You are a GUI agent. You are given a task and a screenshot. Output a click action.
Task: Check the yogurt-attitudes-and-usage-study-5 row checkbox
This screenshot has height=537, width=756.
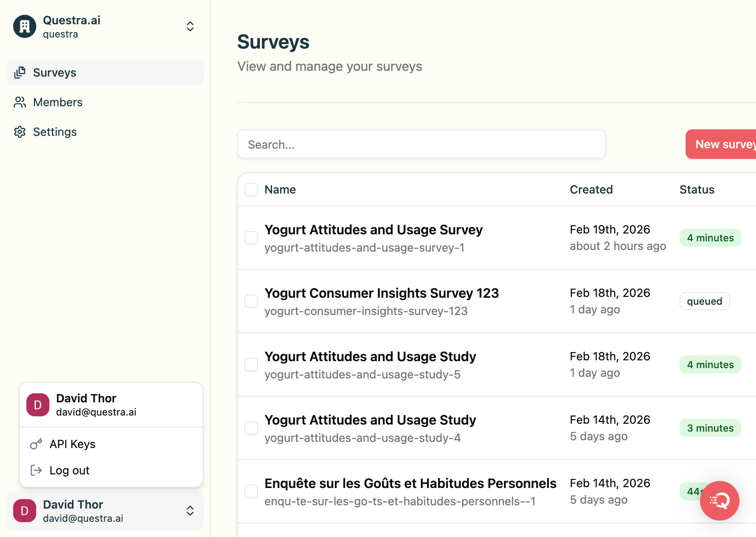point(251,364)
